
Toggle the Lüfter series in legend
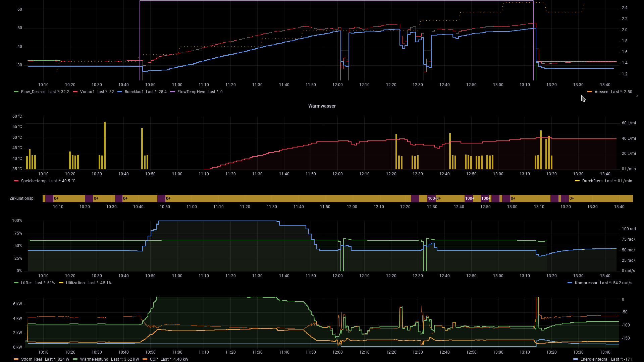point(26,283)
